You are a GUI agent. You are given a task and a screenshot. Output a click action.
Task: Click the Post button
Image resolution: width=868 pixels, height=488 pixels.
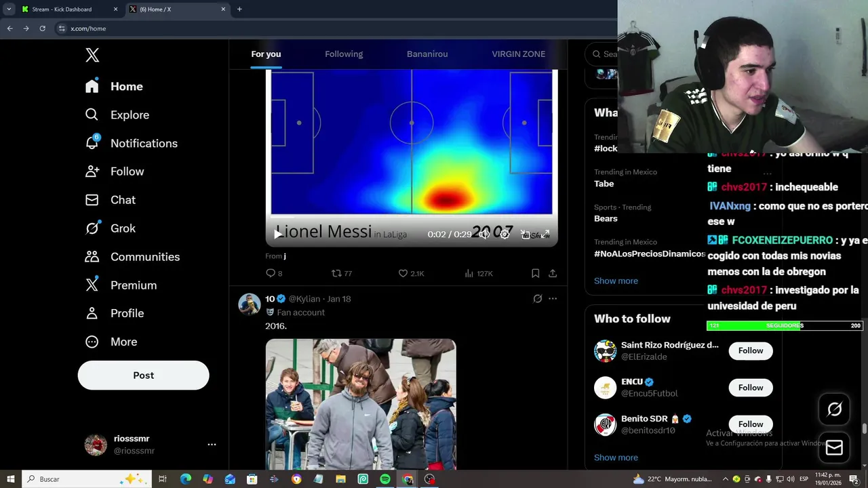pos(143,375)
